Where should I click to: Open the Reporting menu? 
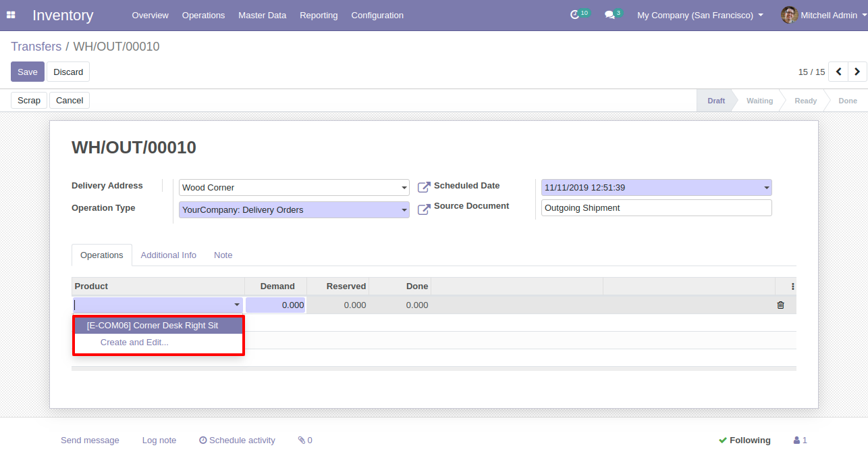coord(319,15)
